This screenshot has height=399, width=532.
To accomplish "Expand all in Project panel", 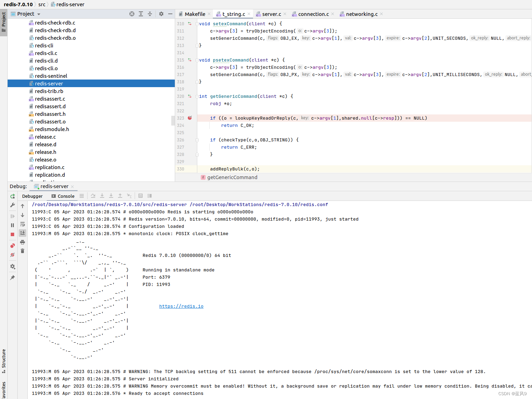I will pos(141,14).
